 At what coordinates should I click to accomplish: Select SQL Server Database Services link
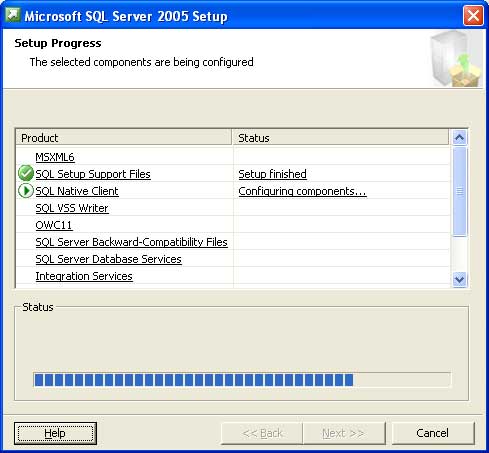click(109, 259)
